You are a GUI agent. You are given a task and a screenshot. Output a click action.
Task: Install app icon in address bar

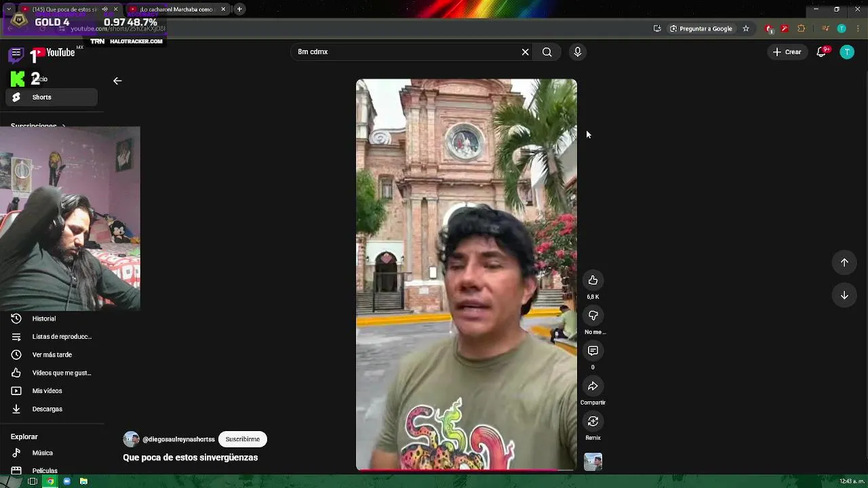point(657,28)
